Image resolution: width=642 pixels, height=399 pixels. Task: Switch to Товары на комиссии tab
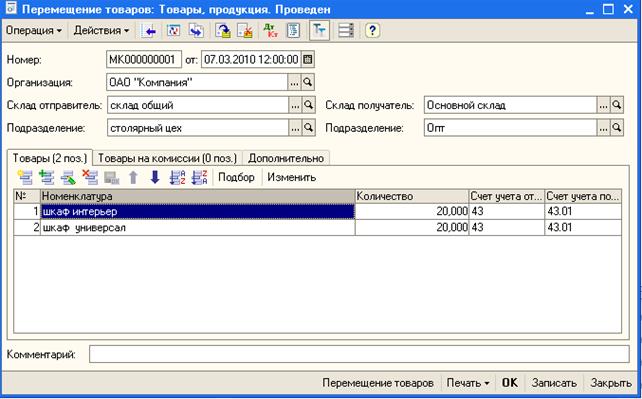(x=167, y=158)
